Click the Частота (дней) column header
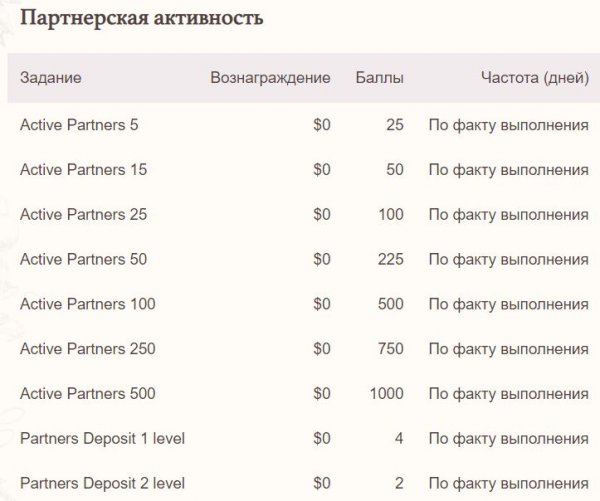The image size is (600, 501). point(534,78)
